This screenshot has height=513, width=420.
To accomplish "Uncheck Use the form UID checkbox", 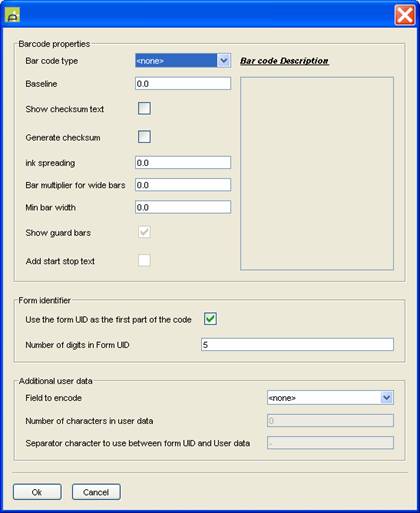I will pos(210,319).
